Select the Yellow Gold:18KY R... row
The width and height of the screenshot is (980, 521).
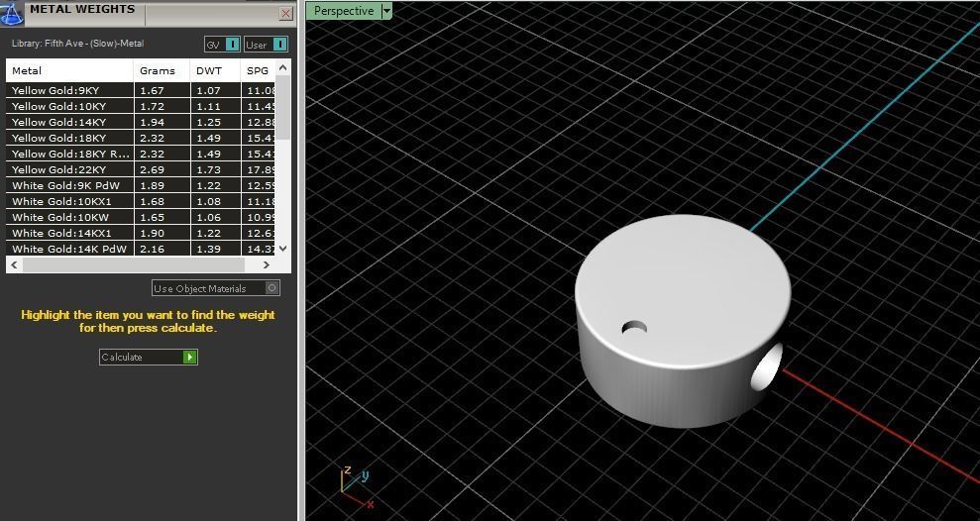141,154
